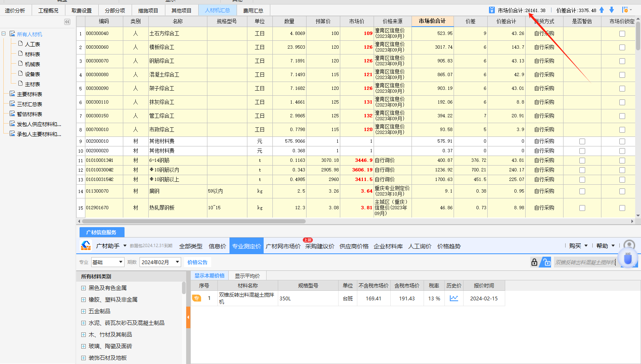Viewport: 641px width, 364px height.
Task: Click the 承包人主要材料 report icon
Action: point(12,134)
